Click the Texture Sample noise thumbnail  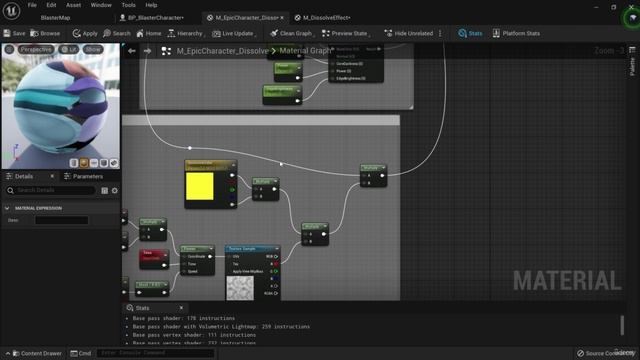(x=240, y=288)
